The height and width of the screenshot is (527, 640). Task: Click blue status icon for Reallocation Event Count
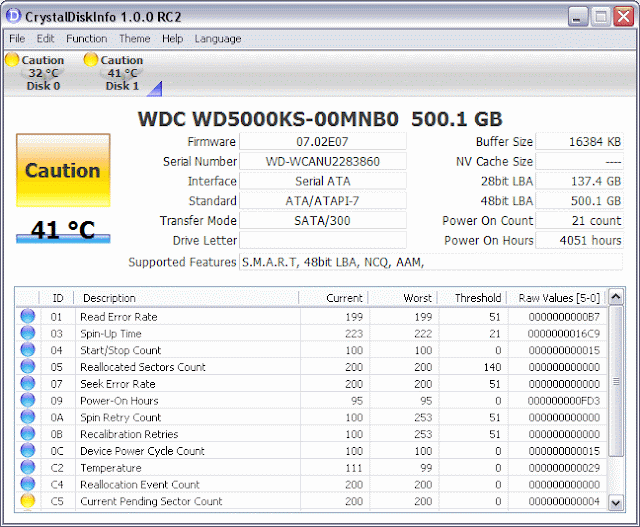pos(28,484)
